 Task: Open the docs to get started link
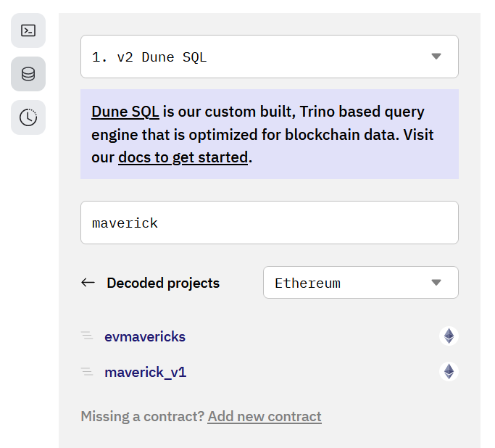pos(183,157)
